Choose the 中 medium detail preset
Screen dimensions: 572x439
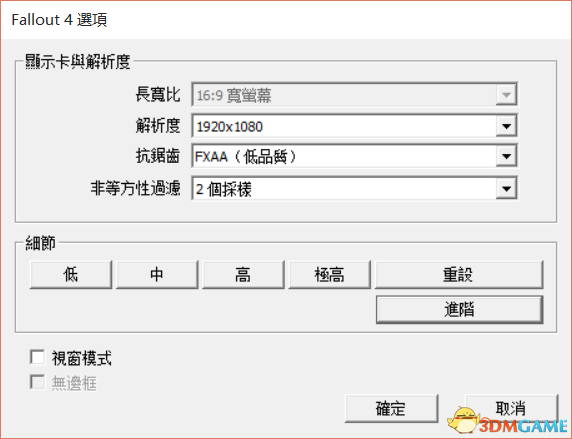tap(157, 274)
